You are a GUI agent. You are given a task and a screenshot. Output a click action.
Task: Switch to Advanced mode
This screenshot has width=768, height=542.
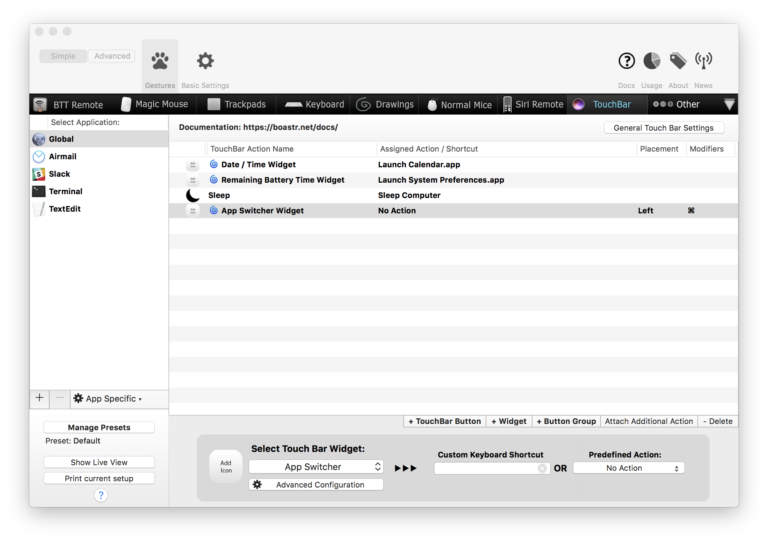tap(112, 56)
